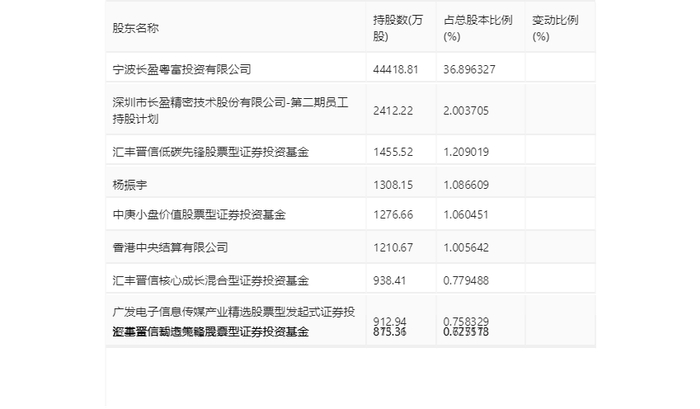
Task: Select the ratio 2.003705
Action: click(466, 111)
